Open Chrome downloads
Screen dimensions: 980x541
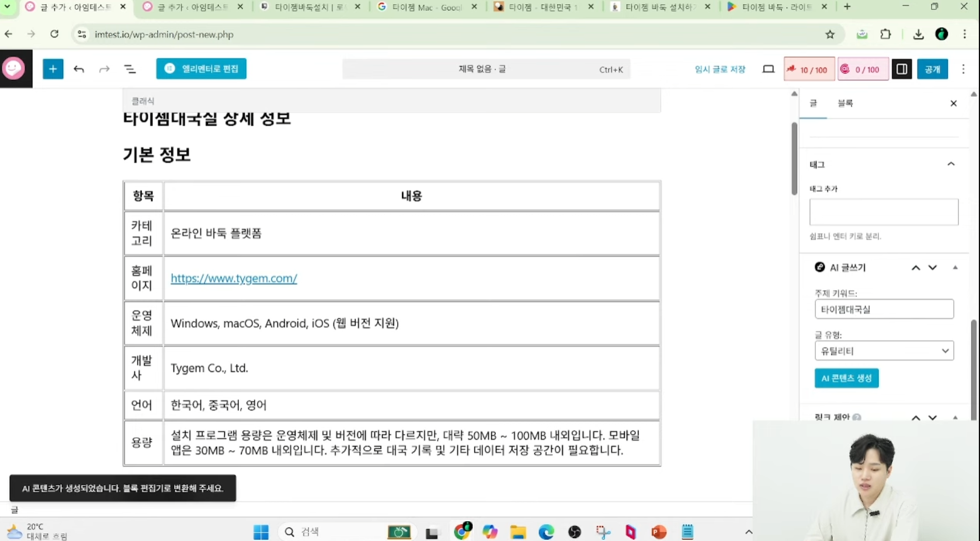[x=918, y=34]
